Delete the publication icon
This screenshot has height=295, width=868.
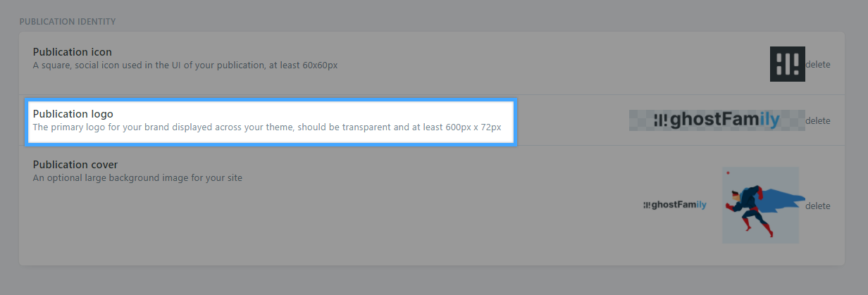pyautogui.click(x=818, y=64)
